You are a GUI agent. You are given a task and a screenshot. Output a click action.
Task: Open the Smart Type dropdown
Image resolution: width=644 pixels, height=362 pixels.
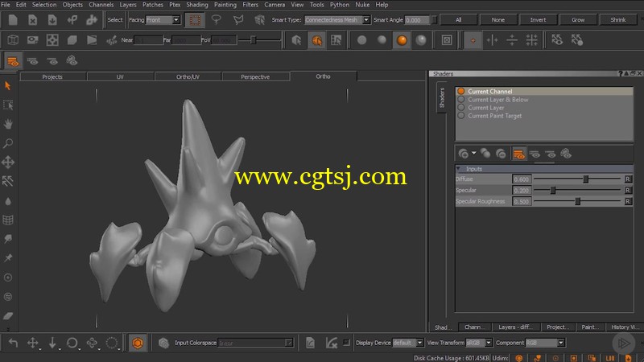[336, 19]
